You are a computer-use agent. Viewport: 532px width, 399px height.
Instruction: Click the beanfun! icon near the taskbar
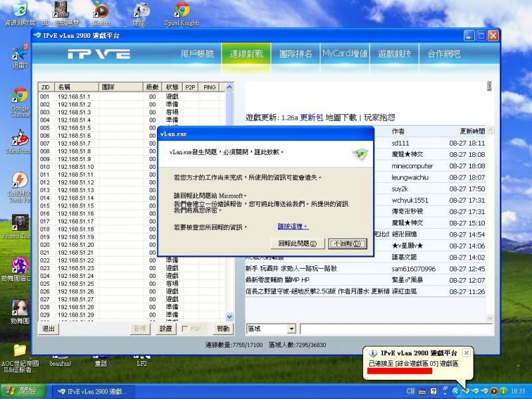tap(61, 358)
